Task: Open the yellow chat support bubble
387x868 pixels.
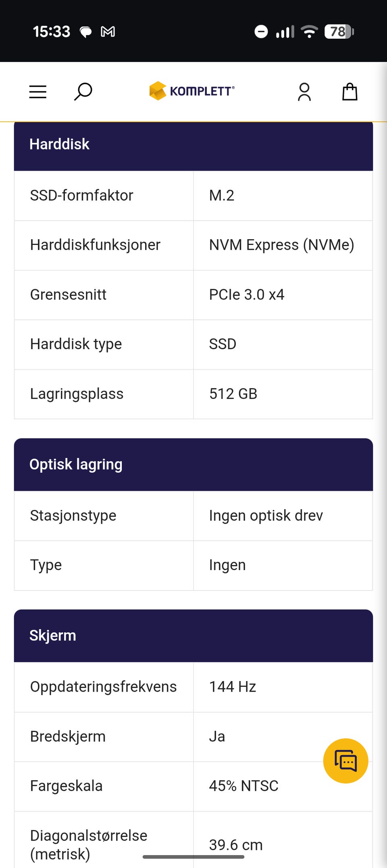Action: point(345,761)
